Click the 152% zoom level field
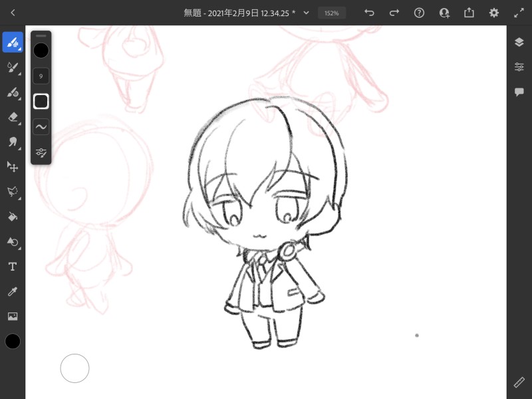532x399 pixels. (x=331, y=13)
